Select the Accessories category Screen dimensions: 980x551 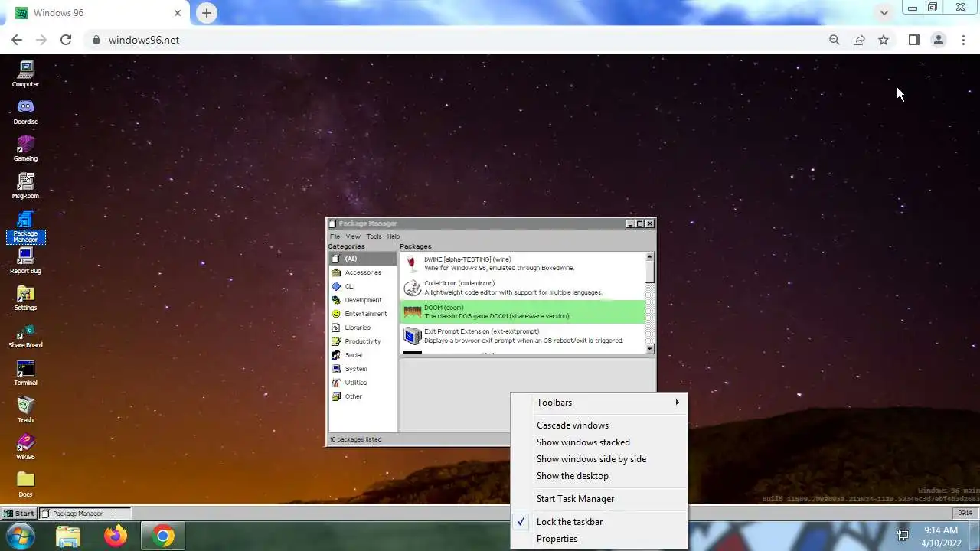point(363,272)
